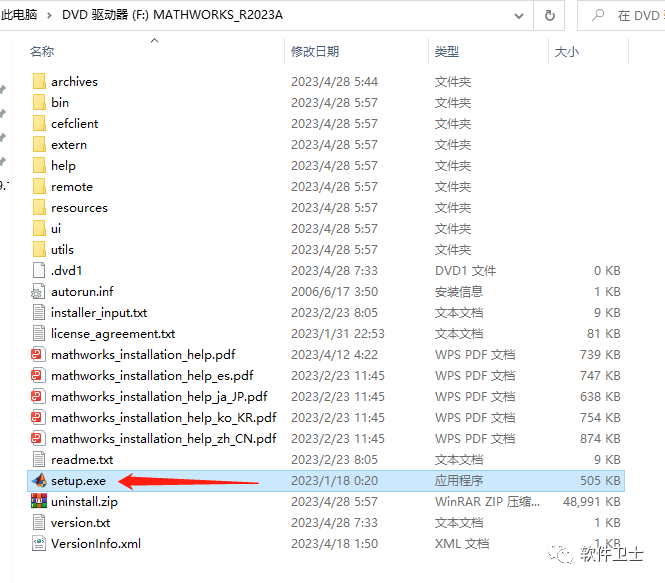Select mathworks_installation_help.pdf PDF icon
This screenshot has height=583, width=665.
point(37,354)
